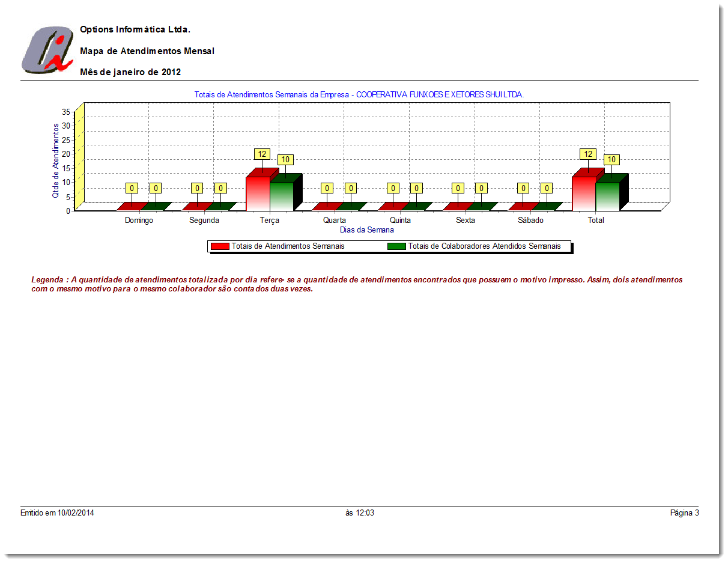This screenshot has width=728, height=563.
Task: Click the Options Informática company logo
Action: point(47,49)
